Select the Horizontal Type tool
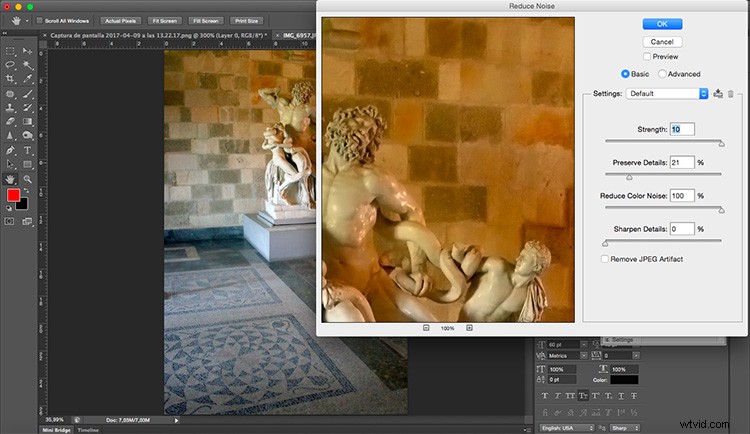Viewport: 750px width, 434px height. point(27,151)
